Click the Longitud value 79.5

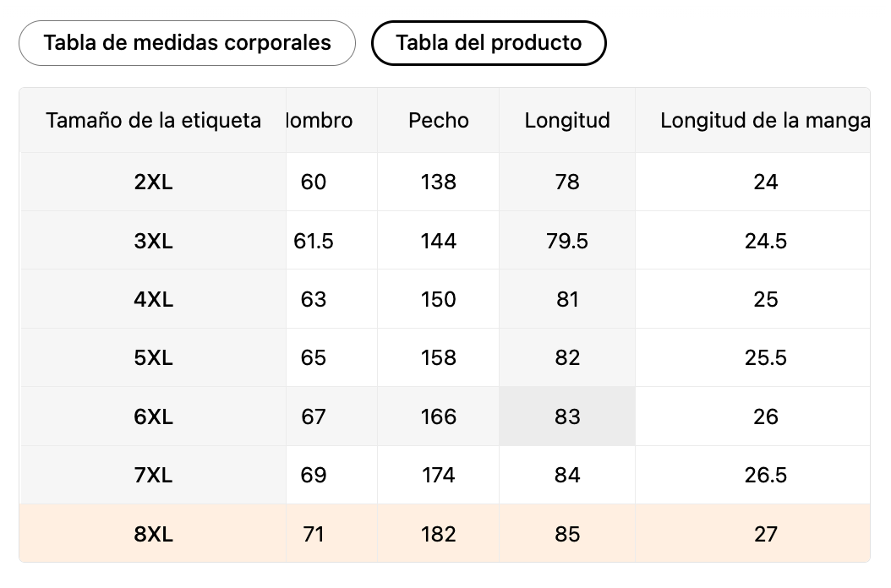pos(567,242)
